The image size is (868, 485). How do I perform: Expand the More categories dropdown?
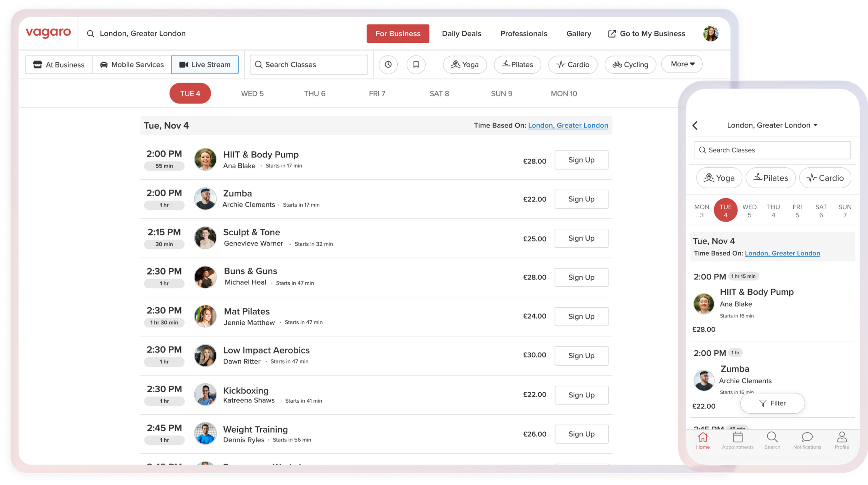click(x=682, y=64)
